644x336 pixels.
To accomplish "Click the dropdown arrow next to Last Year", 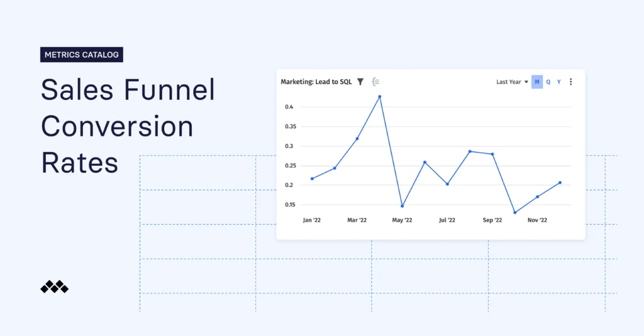I will pyautogui.click(x=526, y=82).
